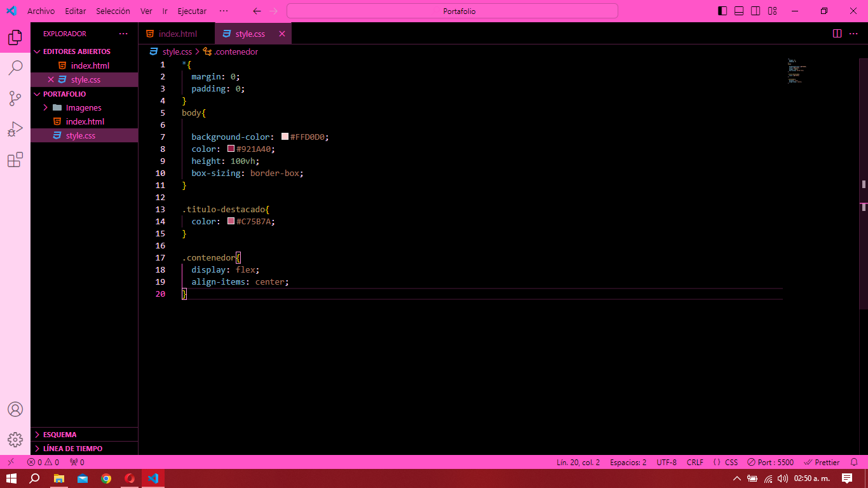868x488 pixels.
Task: Click ports forwarded indicator showing 0
Action: (77, 462)
